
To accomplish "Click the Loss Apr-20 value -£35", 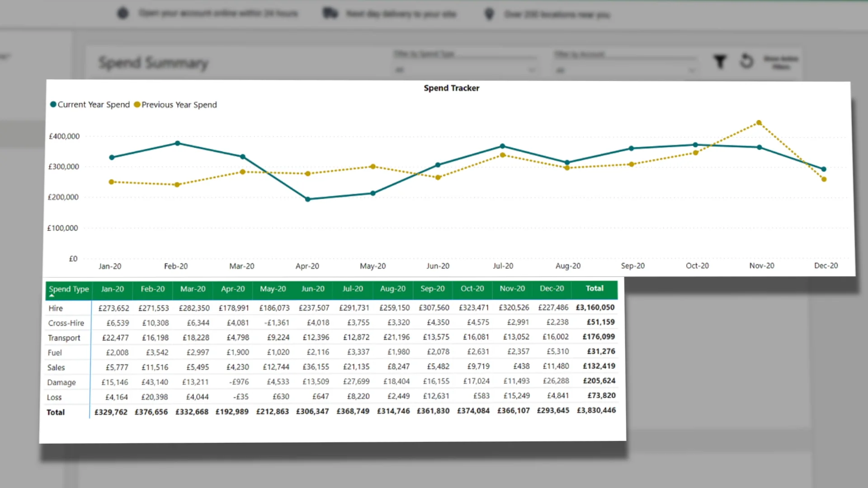I will 241,397.
